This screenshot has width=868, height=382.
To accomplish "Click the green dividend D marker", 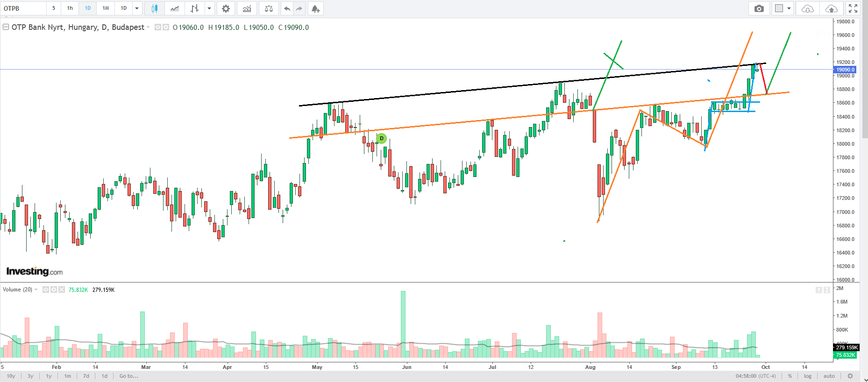I will click(x=381, y=138).
